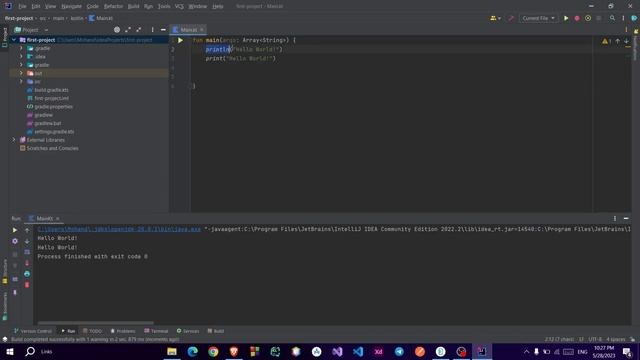
Task: Open the Project panel options (three dots)
Action: (x=152, y=30)
